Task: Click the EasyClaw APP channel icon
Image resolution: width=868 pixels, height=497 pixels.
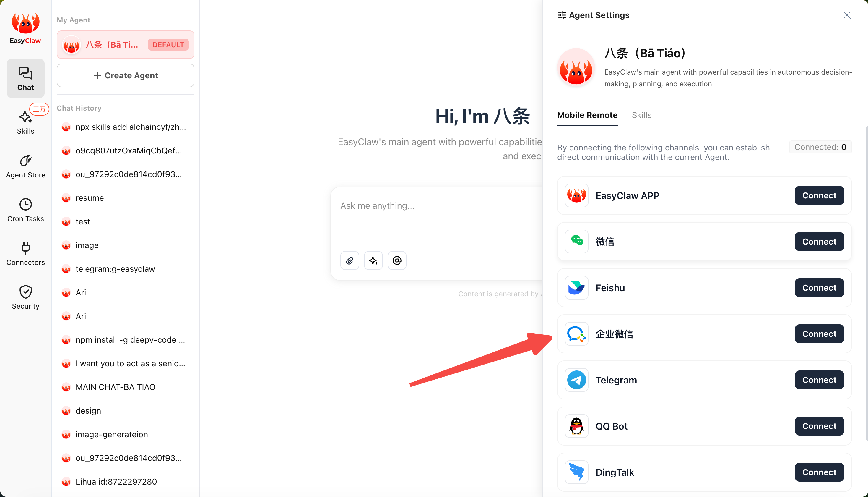Action: point(576,196)
